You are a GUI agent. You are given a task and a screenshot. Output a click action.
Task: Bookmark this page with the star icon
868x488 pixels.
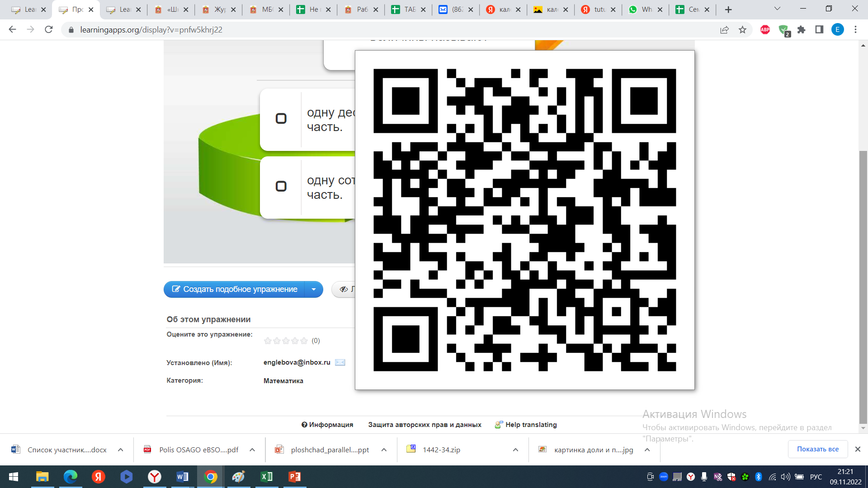pyautogui.click(x=742, y=30)
